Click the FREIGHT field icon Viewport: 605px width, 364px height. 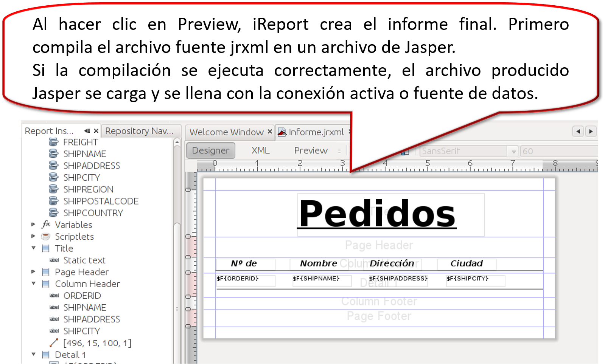click(54, 142)
